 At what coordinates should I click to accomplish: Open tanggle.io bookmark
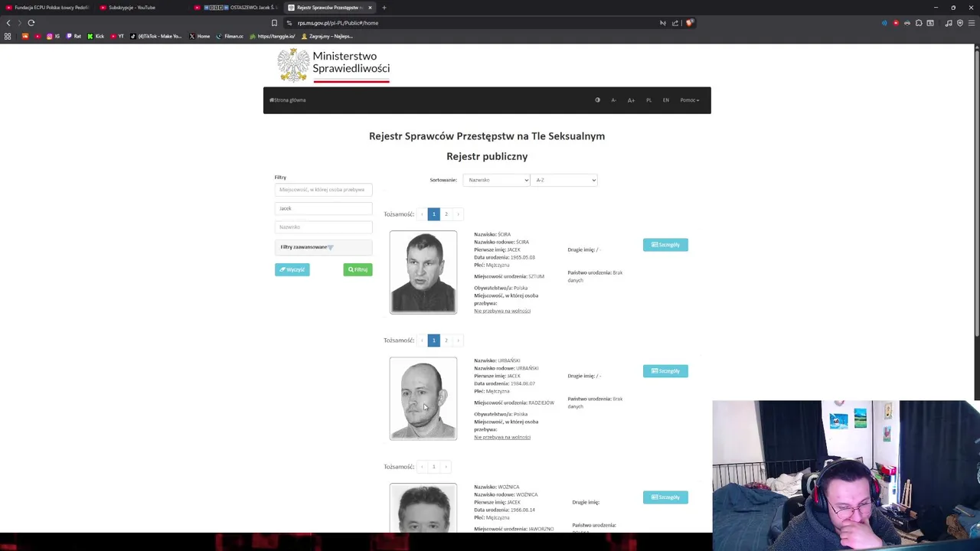pyautogui.click(x=273, y=37)
